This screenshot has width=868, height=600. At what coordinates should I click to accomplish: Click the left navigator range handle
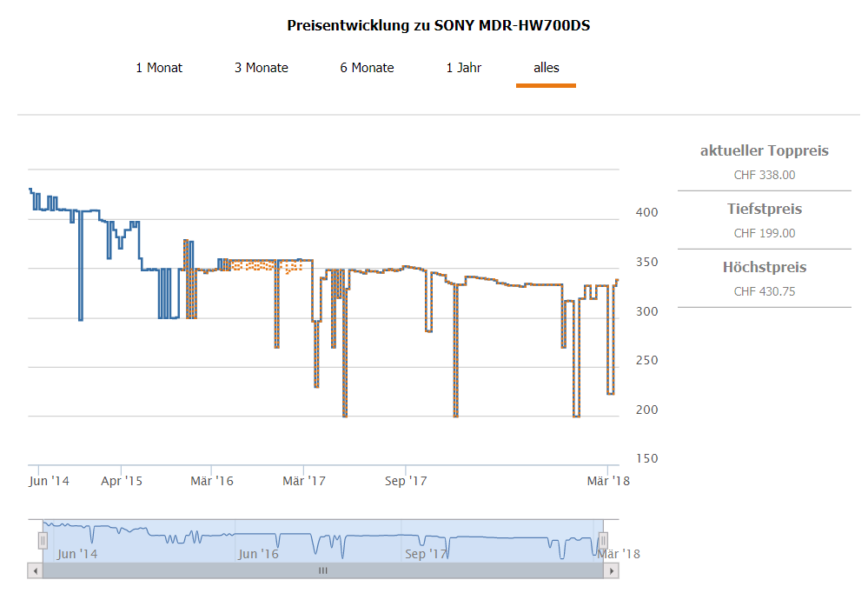(43, 541)
